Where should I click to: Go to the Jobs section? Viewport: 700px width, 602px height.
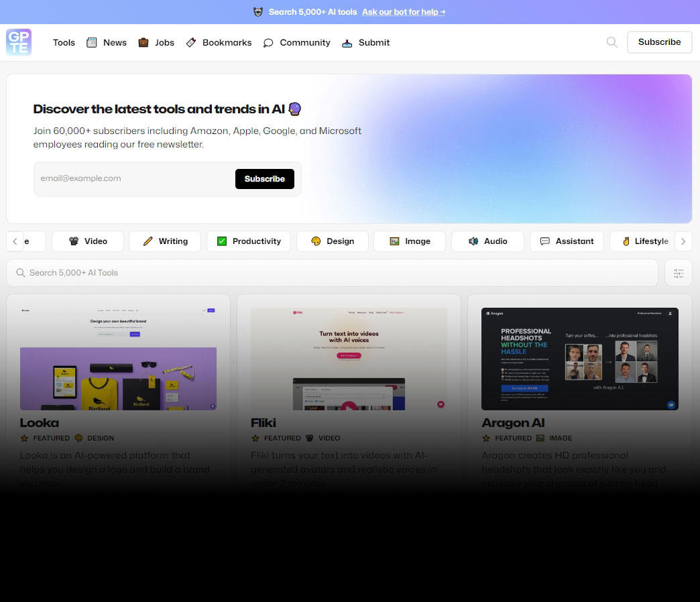point(156,42)
